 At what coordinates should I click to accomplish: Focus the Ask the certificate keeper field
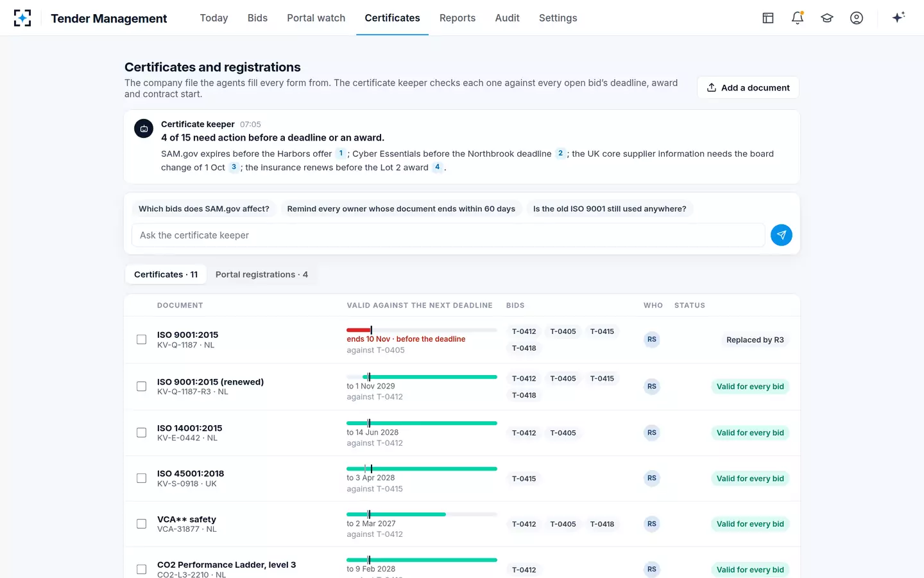tap(448, 235)
